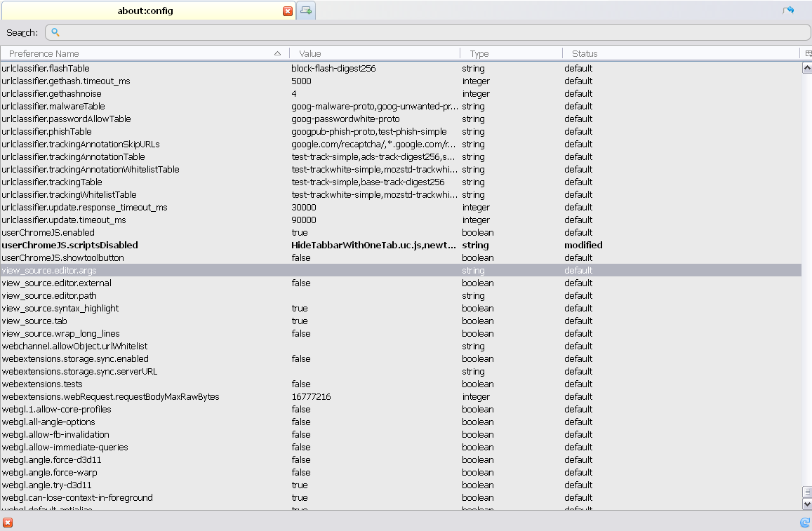This screenshot has width=812, height=531.
Task: Sort by Preference Name column header
Action: 140,53
